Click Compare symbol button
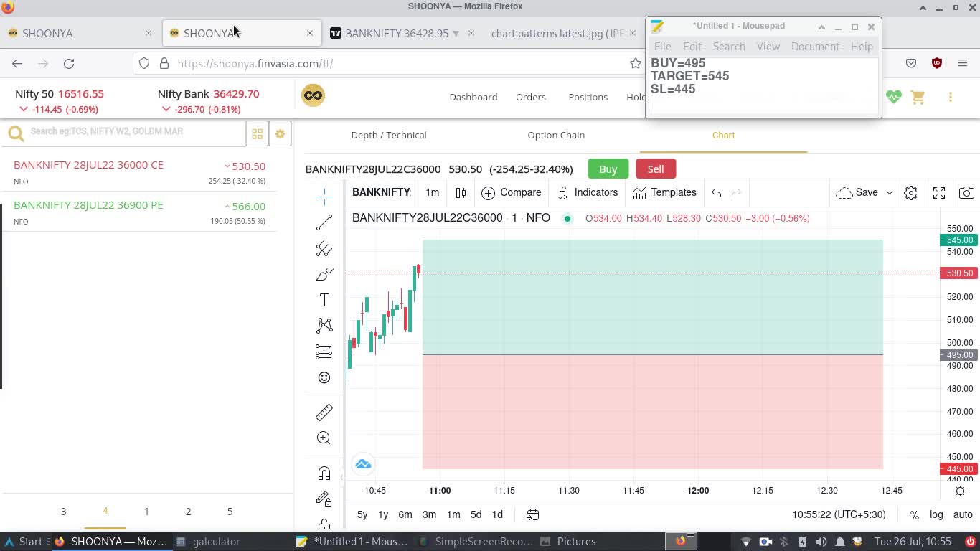 (512, 192)
